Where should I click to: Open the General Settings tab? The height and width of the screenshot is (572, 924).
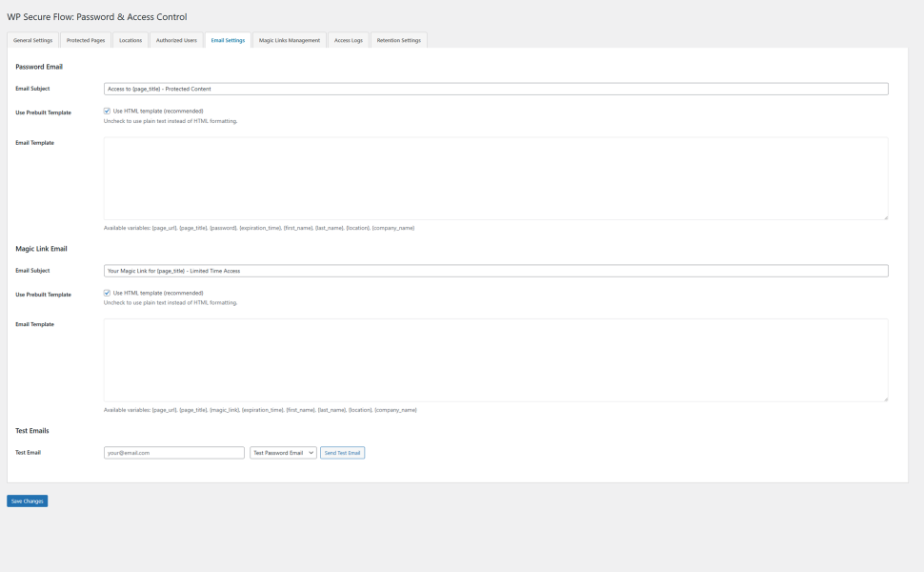(33, 40)
